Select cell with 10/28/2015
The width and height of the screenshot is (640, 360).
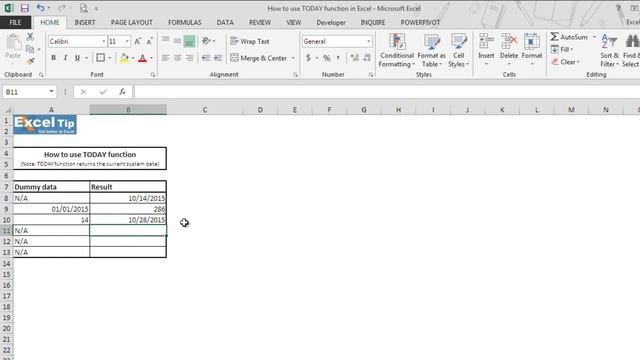click(x=128, y=220)
